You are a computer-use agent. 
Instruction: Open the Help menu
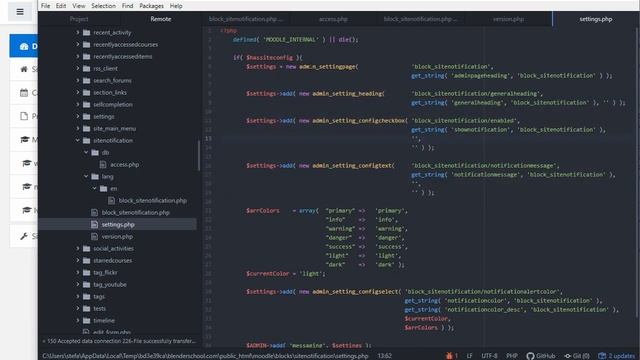coord(176,6)
